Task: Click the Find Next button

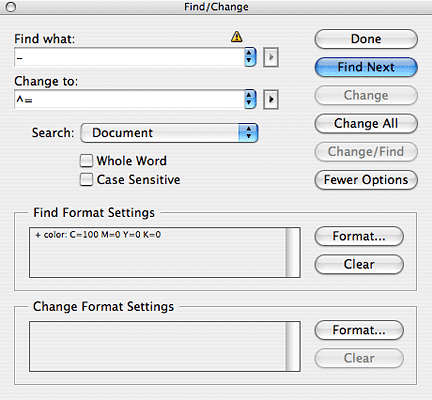Action: tap(366, 67)
